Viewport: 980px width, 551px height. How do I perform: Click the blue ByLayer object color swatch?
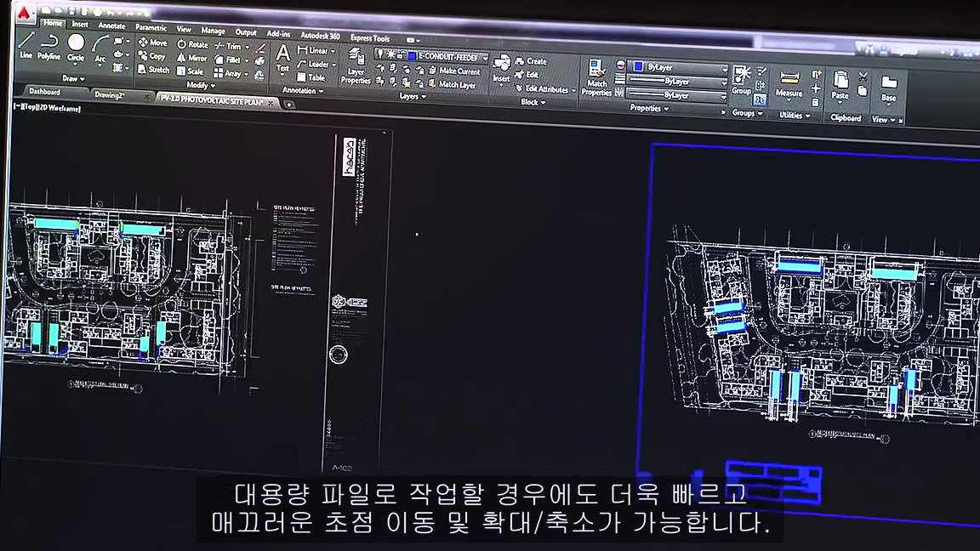tap(639, 66)
